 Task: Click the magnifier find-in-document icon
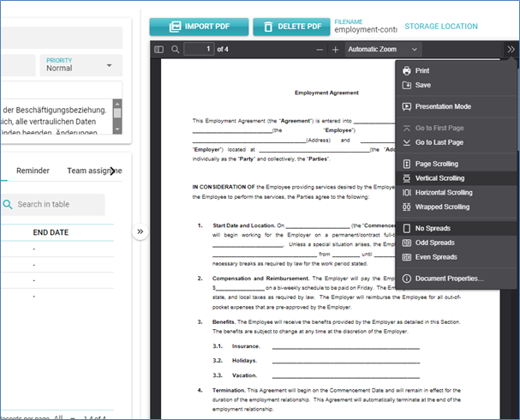[176, 50]
